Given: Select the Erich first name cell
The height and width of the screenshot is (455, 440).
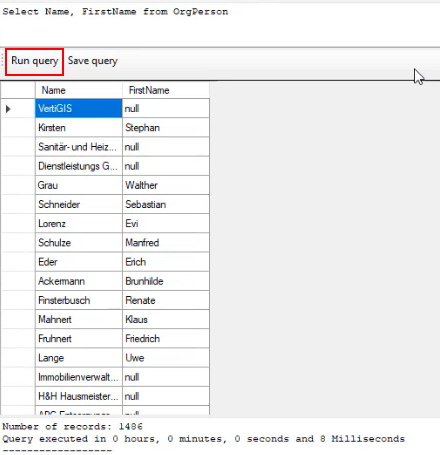Looking at the screenshot, I should [x=166, y=262].
